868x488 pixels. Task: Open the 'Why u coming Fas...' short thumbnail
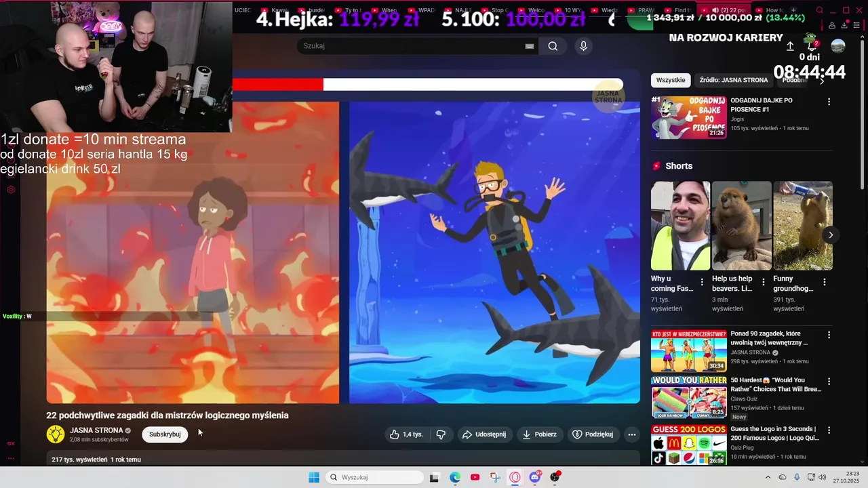tap(680, 226)
